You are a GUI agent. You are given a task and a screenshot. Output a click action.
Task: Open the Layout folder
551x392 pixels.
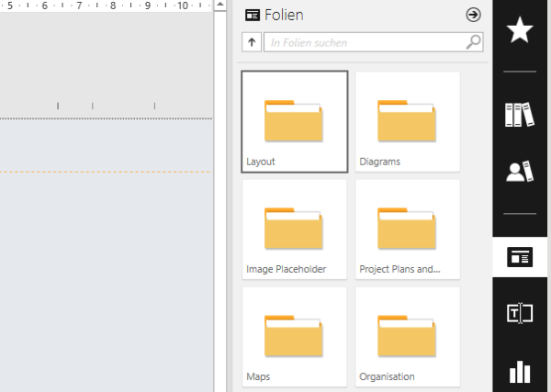[294, 121]
